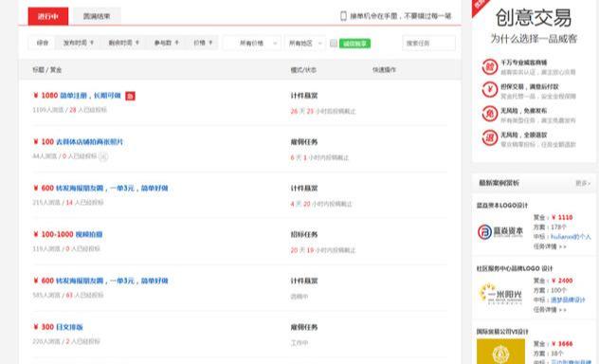
Task: Click the red 免 free-posting circle icon
Action: tap(489, 114)
